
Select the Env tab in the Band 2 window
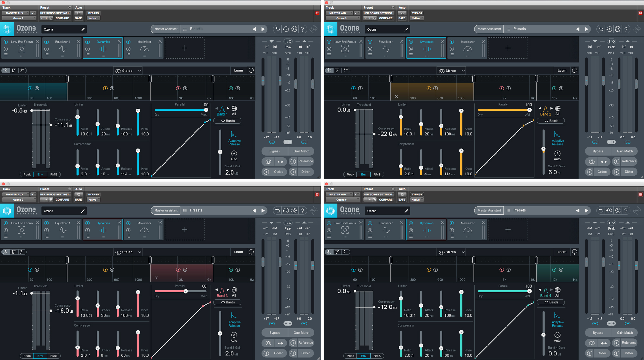[364, 175]
